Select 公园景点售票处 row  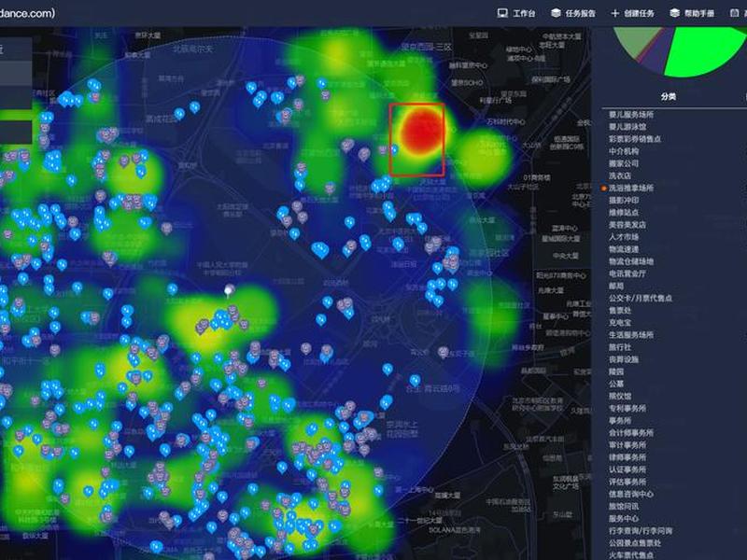coord(635,543)
